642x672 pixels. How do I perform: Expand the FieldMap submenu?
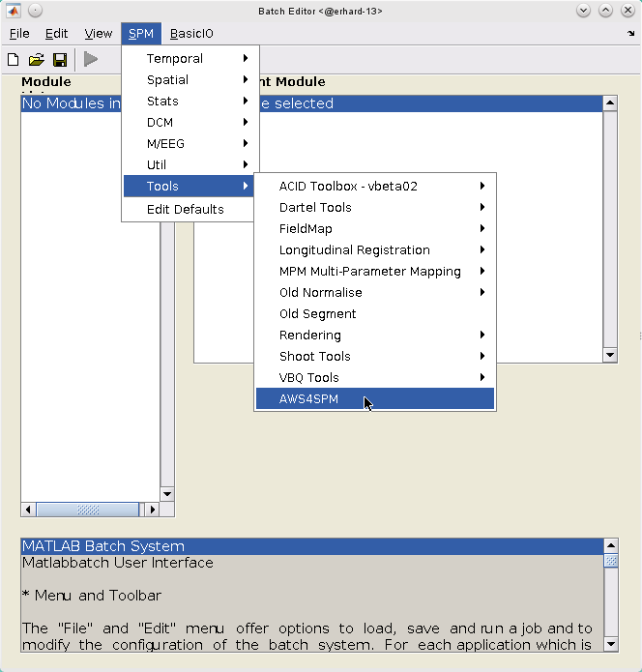click(375, 228)
